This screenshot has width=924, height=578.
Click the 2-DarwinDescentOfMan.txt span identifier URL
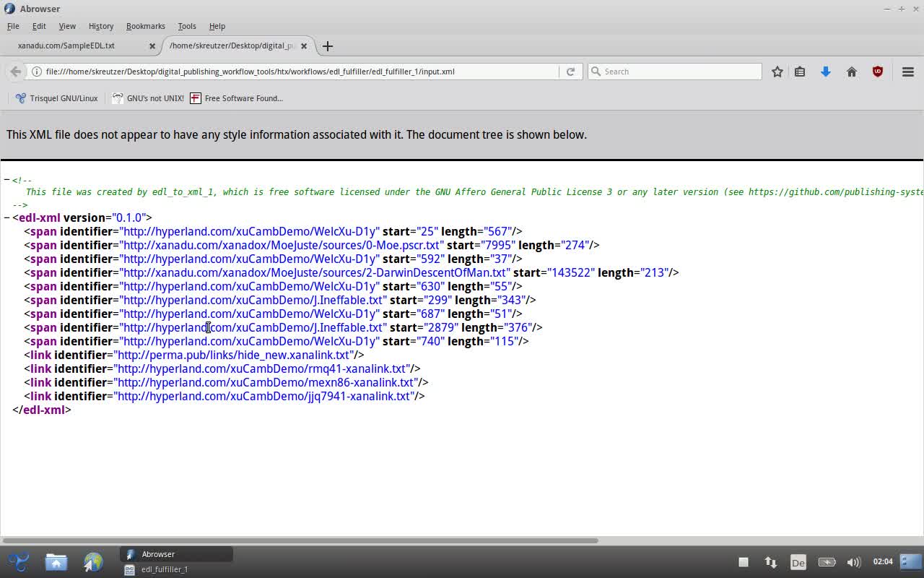pos(315,272)
